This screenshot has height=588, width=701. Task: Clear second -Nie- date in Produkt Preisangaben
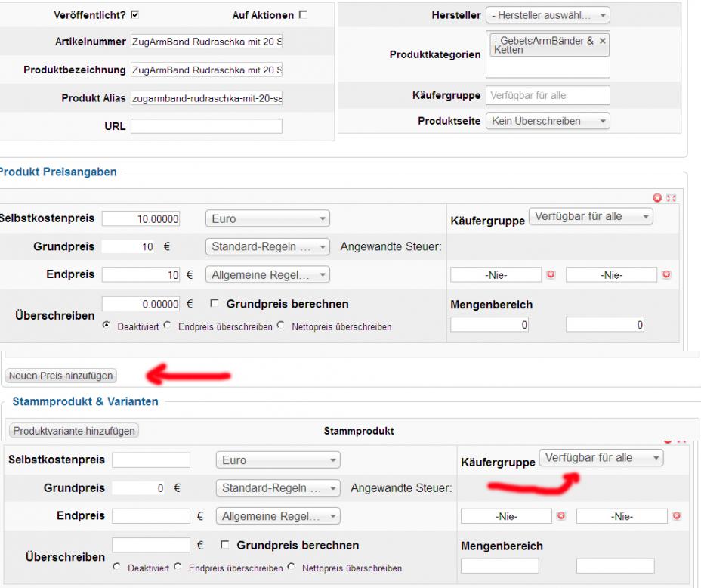(666, 274)
